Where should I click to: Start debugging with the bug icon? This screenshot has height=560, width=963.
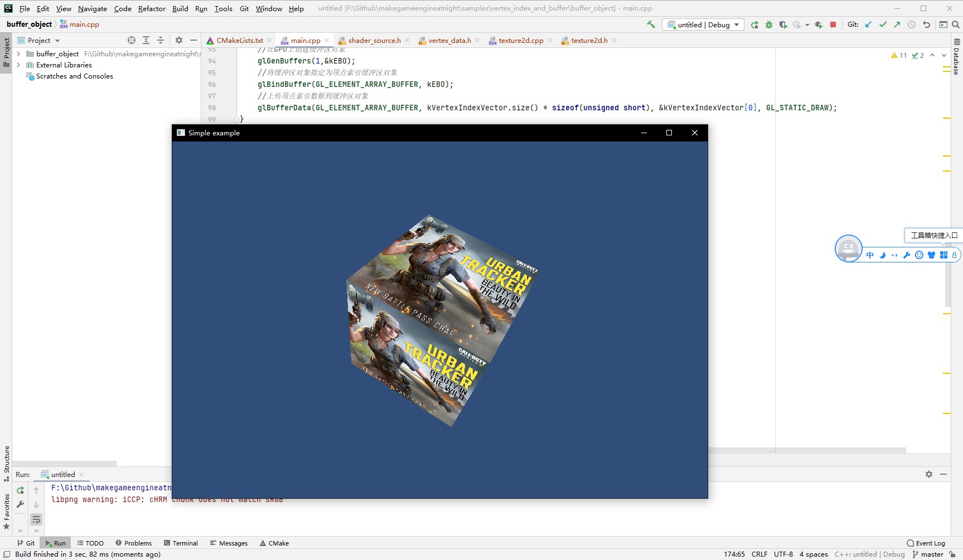pos(769,25)
